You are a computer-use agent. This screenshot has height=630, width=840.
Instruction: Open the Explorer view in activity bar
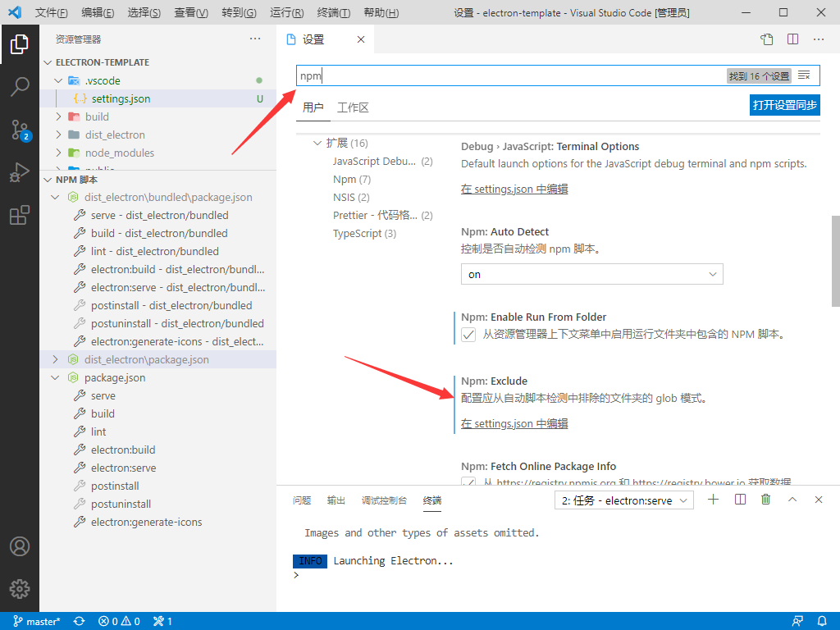(x=20, y=44)
